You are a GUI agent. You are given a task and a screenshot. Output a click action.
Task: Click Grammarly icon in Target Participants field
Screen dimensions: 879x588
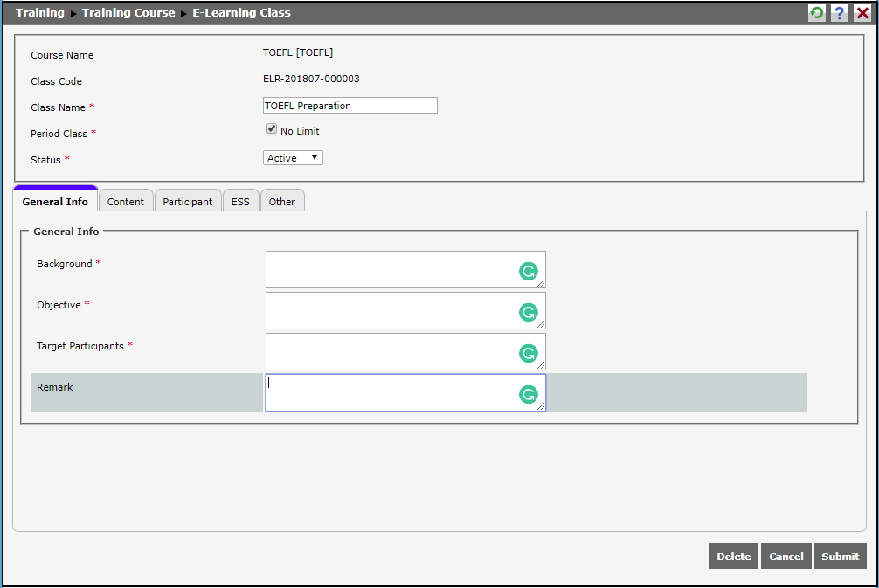click(528, 353)
